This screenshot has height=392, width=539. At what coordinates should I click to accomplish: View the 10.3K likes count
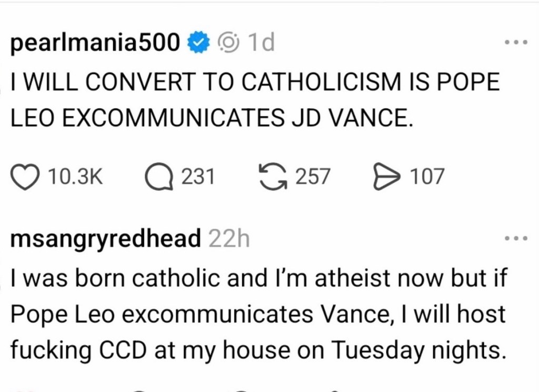(x=75, y=177)
